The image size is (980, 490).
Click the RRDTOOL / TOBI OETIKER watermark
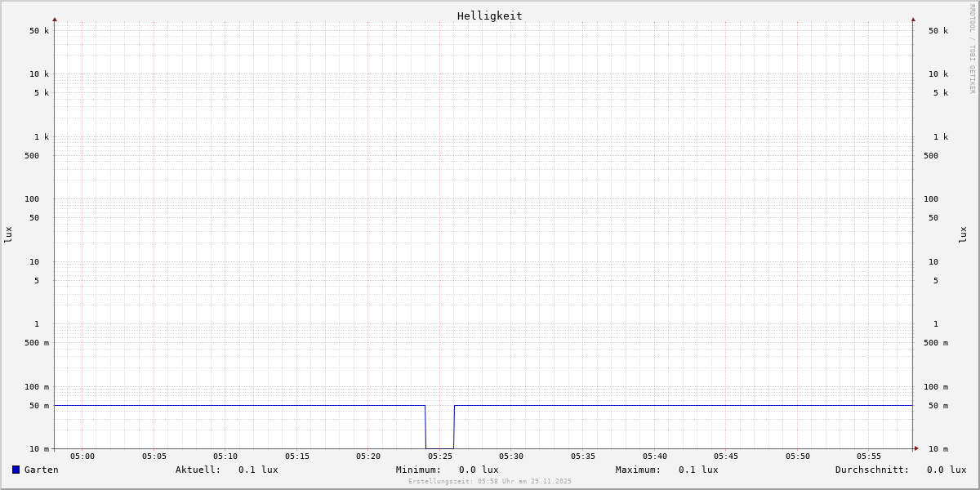point(972,49)
